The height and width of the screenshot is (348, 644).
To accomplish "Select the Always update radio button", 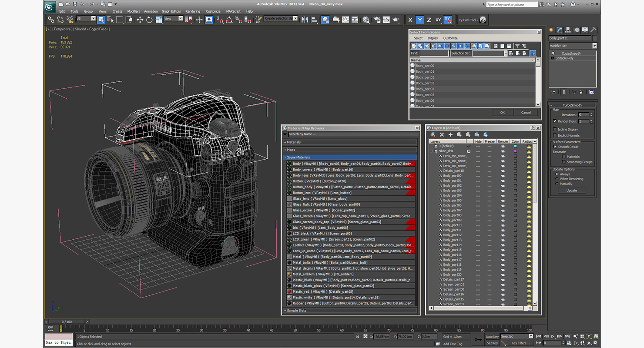I will click(557, 174).
